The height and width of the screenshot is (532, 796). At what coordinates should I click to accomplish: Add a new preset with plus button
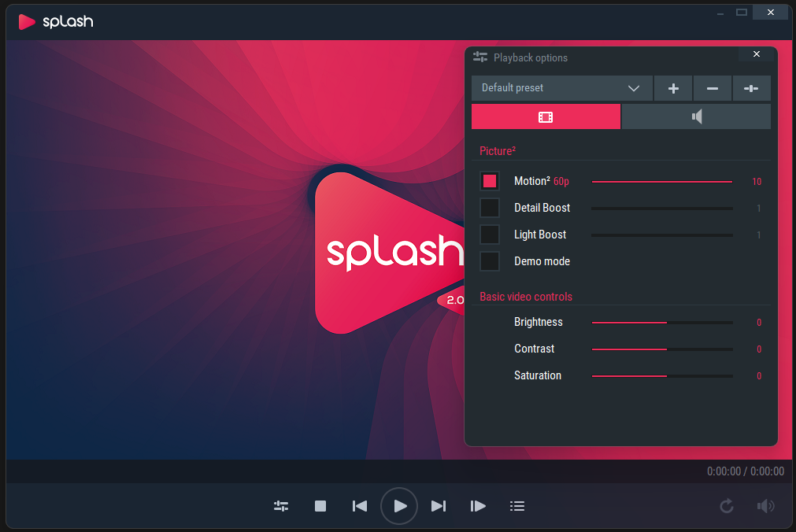tap(673, 88)
